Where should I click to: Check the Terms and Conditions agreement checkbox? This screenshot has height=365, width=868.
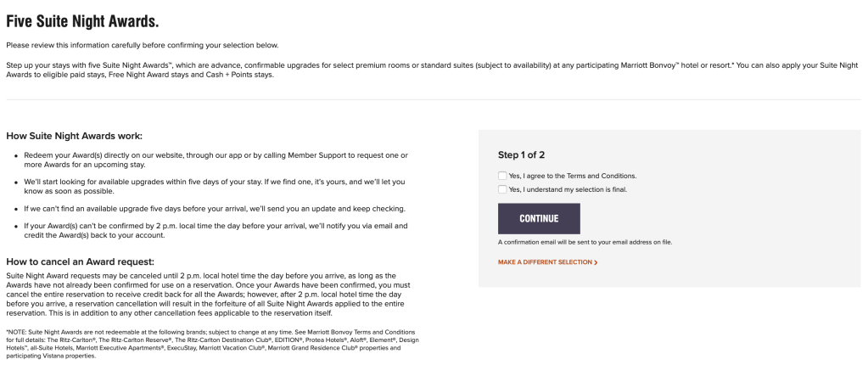[x=502, y=176]
